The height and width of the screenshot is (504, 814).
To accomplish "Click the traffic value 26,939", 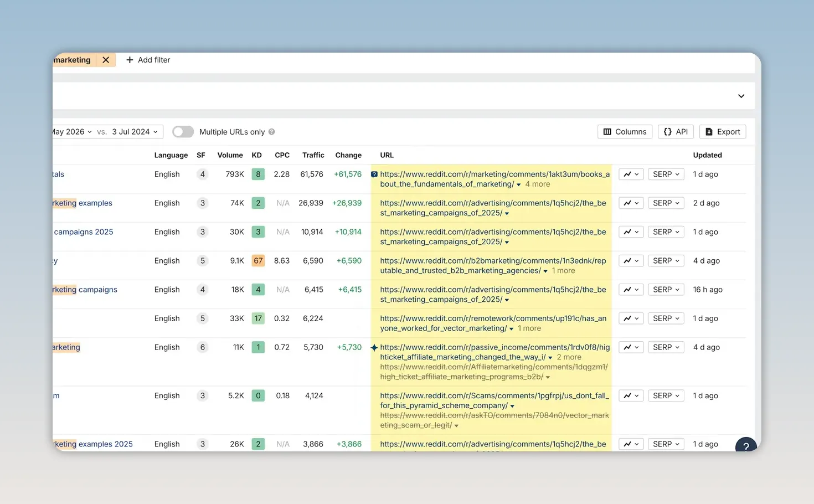I will 311,203.
